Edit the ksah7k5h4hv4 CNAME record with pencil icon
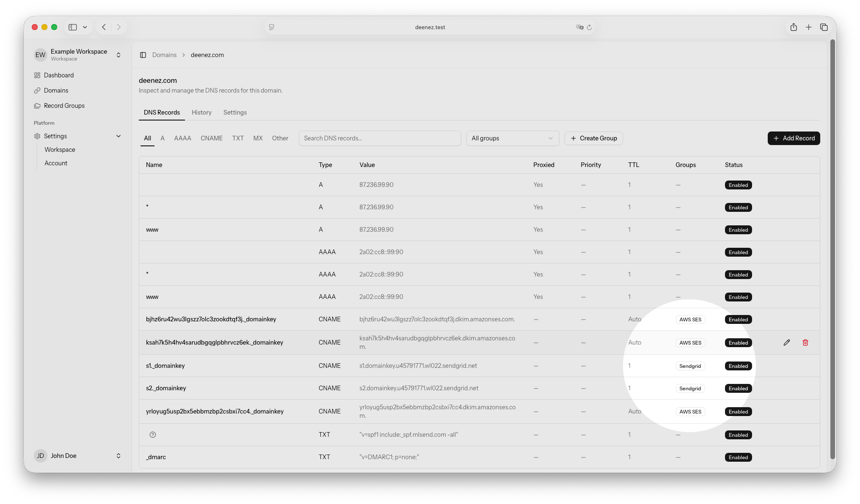The width and height of the screenshot is (860, 504). 786,342
